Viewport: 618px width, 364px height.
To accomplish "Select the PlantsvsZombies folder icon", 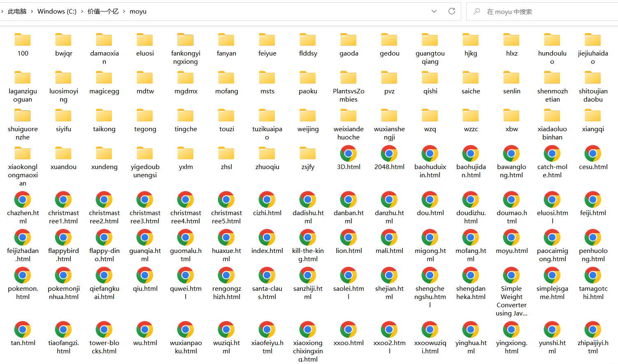I will (348, 78).
